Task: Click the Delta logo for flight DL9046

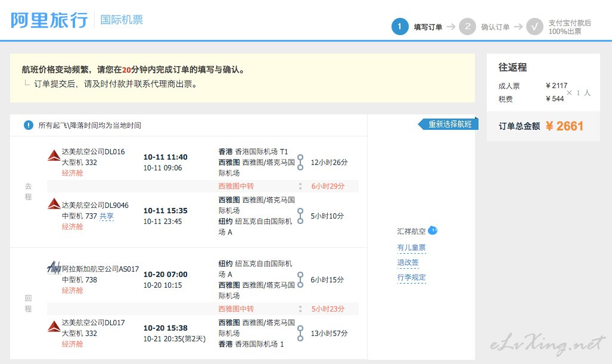Action: tap(54, 204)
